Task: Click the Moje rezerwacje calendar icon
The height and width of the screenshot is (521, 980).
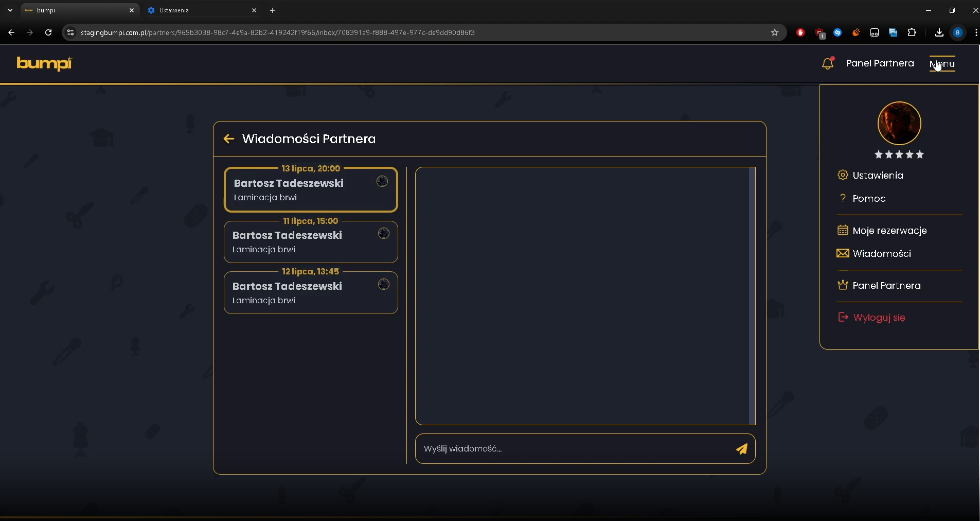Action: click(843, 230)
